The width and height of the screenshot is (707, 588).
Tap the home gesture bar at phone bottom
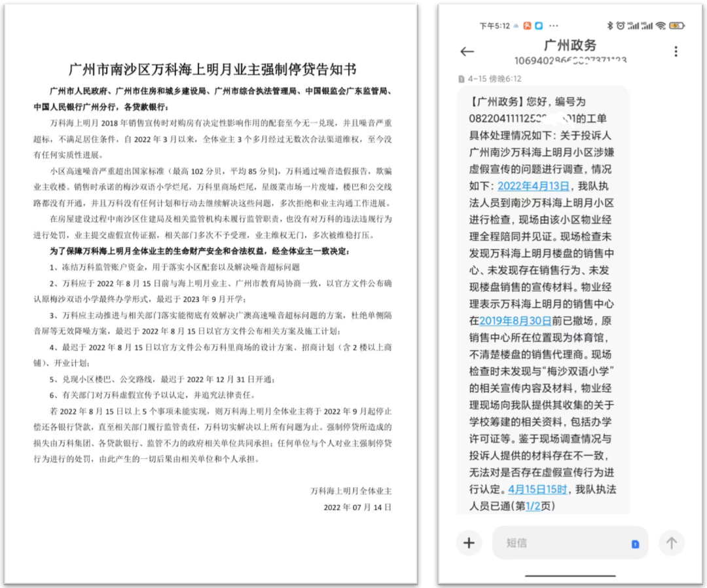tap(570, 576)
